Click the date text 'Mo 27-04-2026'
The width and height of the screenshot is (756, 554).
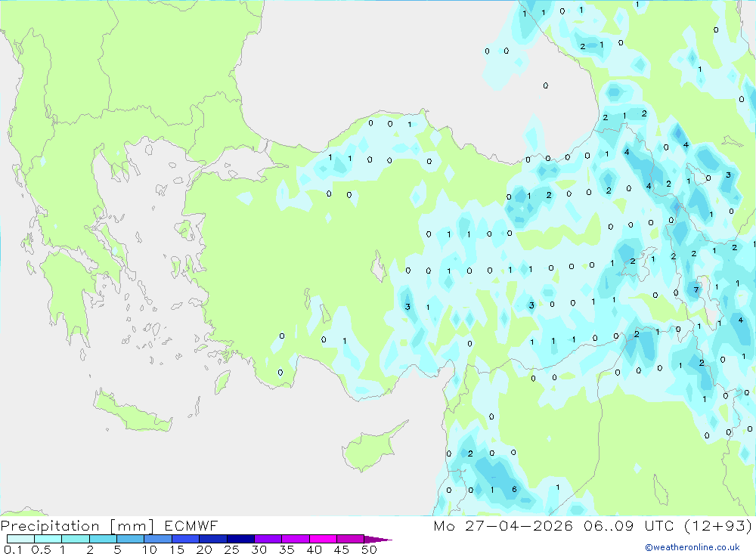tap(503, 525)
